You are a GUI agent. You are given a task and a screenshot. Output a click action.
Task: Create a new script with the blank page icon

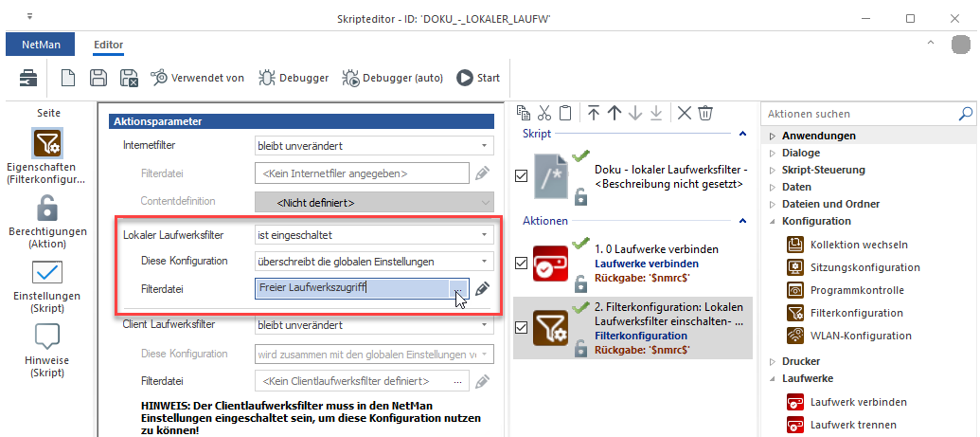pos(68,78)
